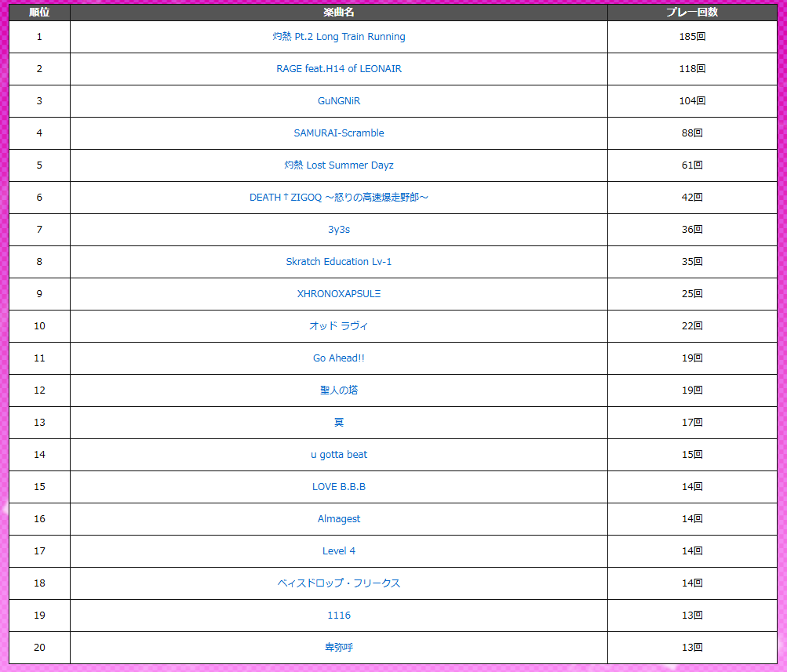
Task: Open the 3y3s song link
Action: tap(338, 230)
